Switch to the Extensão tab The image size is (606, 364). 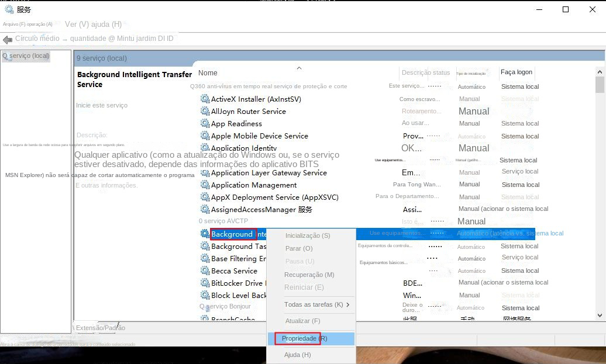(x=85, y=328)
